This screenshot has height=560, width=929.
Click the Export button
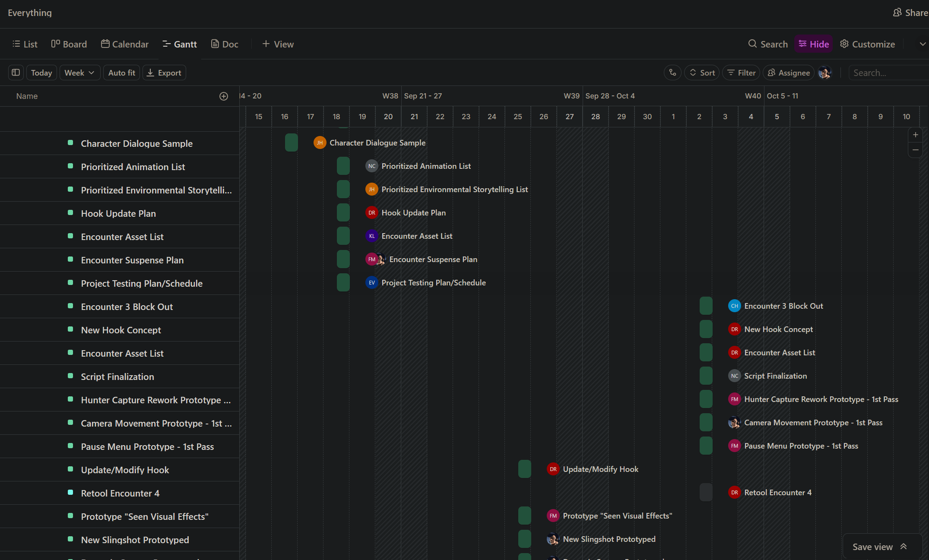pyautogui.click(x=164, y=73)
